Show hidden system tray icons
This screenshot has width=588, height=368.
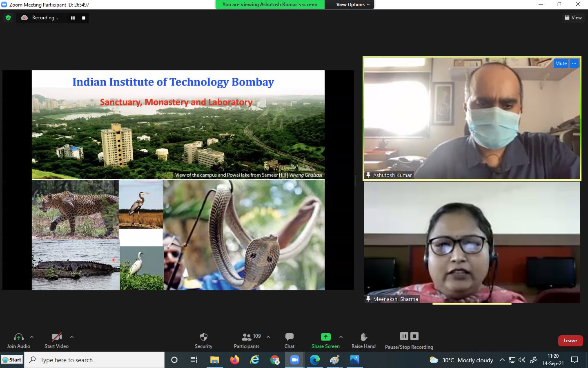click(502, 360)
